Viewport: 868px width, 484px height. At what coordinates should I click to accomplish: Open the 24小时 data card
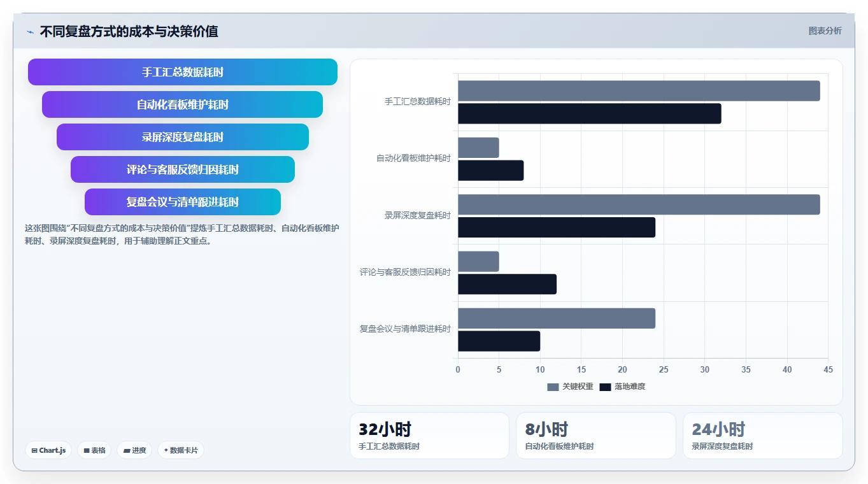tap(762, 436)
